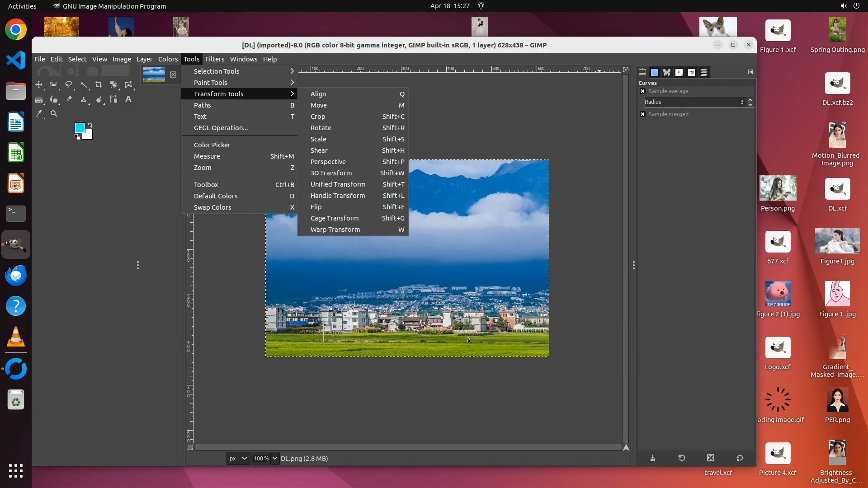Image resolution: width=868 pixels, height=488 pixels.
Task: Increase Radius value with the up arrow
Action: click(750, 100)
